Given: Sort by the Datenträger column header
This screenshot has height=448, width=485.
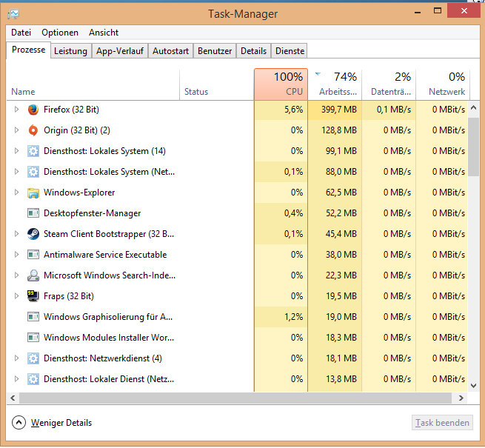Looking at the screenshot, I should click(x=389, y=84).
